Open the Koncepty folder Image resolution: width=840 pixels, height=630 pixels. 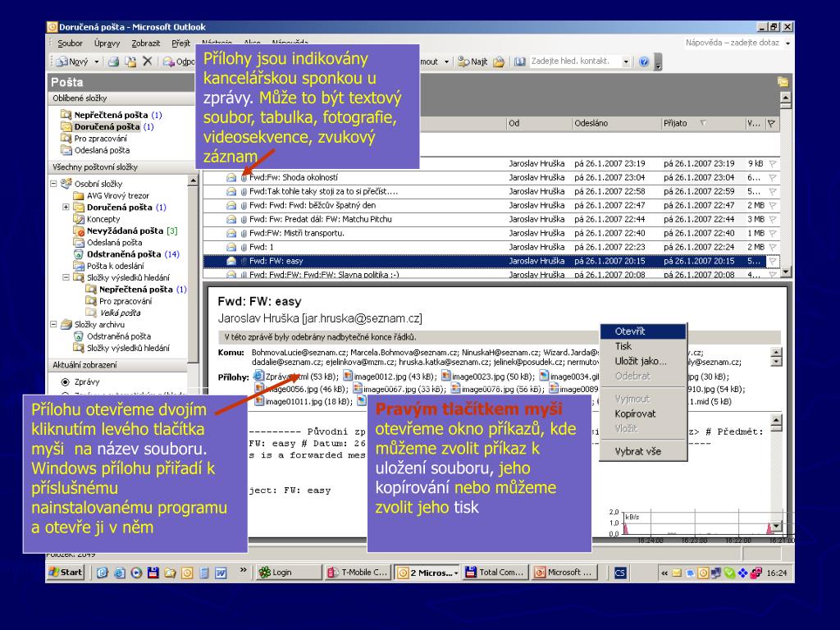(97, 218)
